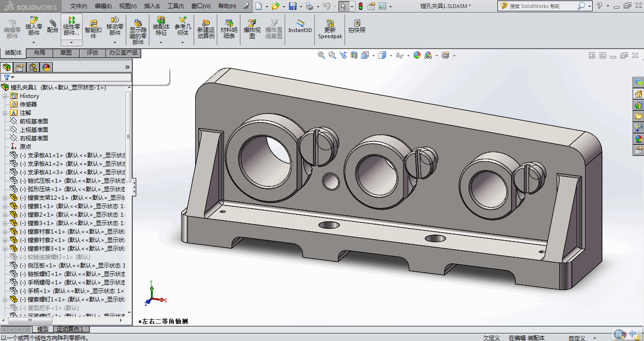
Task: Click the New document icon
Action: coord(258,6)
